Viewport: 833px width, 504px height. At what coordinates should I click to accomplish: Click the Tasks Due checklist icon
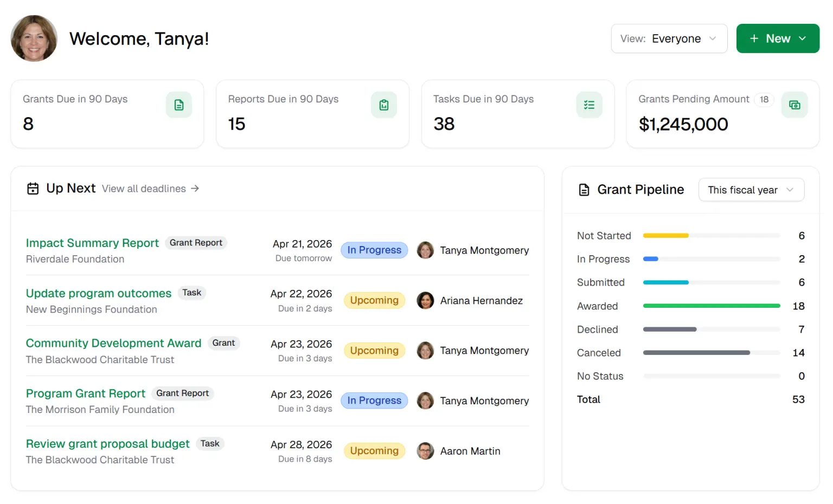(589, 105)
